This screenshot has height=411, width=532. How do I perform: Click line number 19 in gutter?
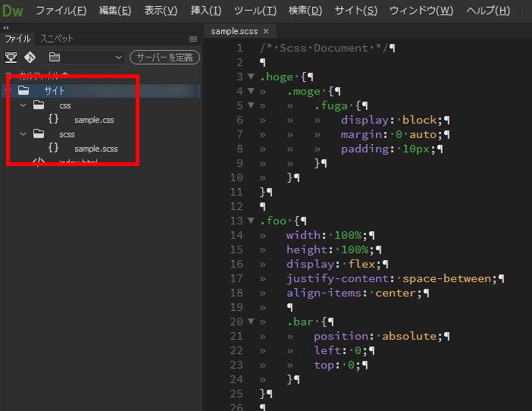click(x=236, y=307)
